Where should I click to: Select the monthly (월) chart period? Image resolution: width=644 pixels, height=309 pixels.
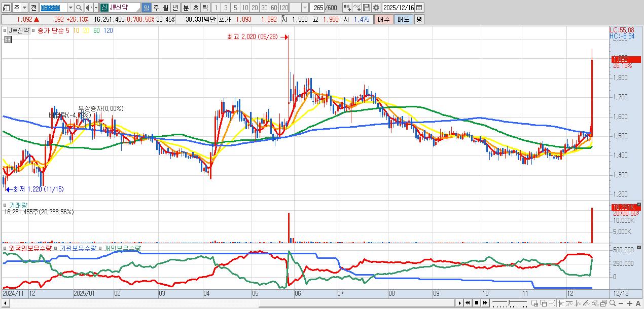coord(166,8)
